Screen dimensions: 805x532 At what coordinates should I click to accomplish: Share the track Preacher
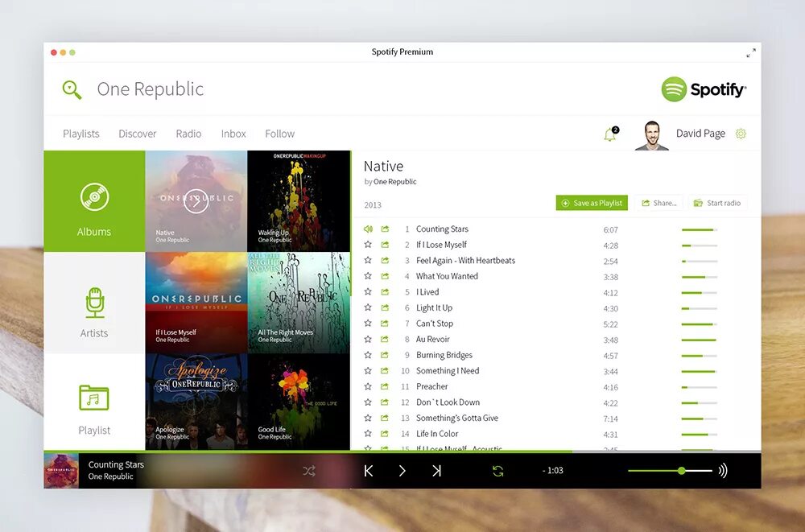pos(385,386)
